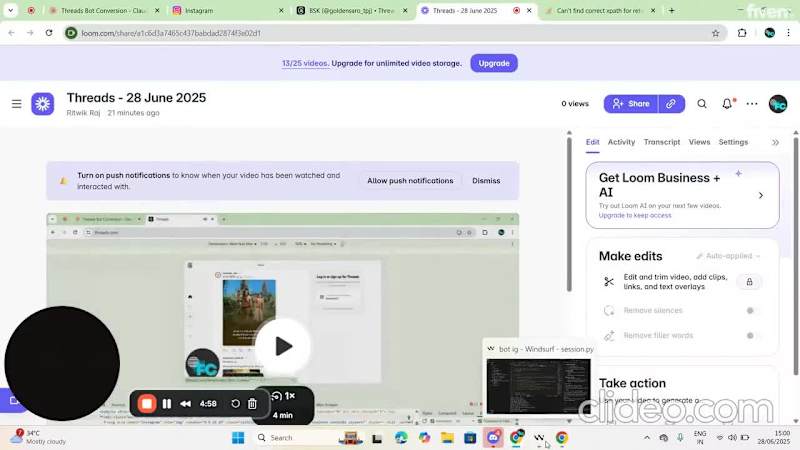Open Windows Start menu

pyautogui.click(x=238, y=438)
